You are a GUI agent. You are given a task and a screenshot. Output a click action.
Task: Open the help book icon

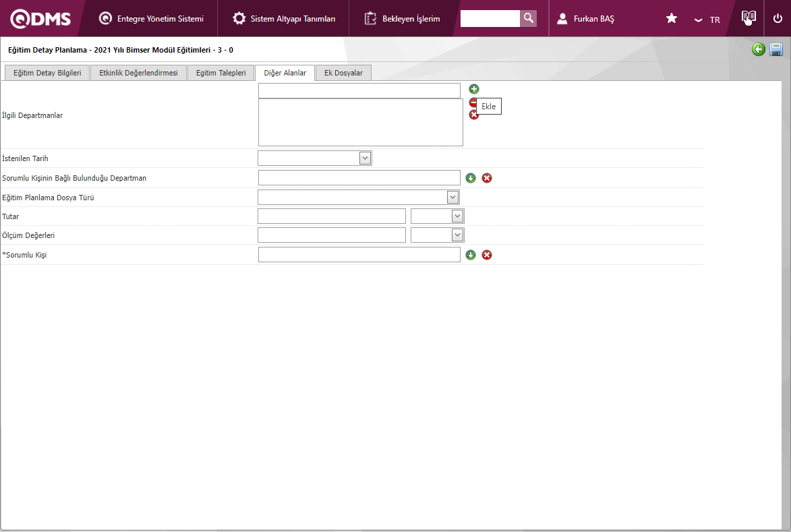pyautogui.click(x=747, y=18)
